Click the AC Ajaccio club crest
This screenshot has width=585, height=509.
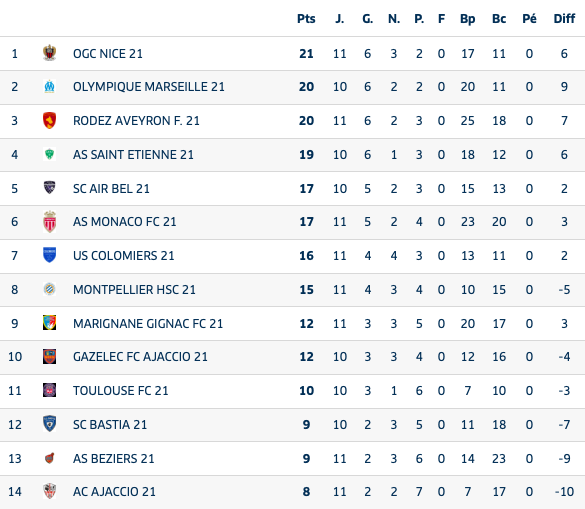[49, 491]
